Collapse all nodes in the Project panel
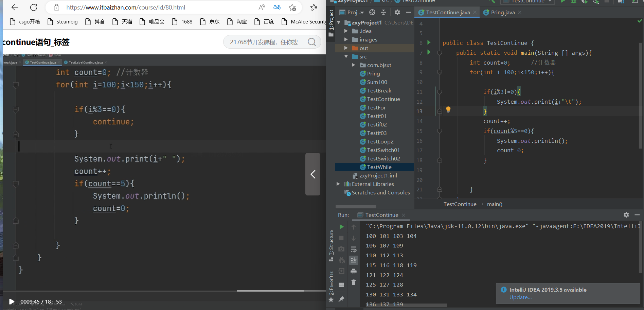This screenshot has width=644, height=310. 383,13
